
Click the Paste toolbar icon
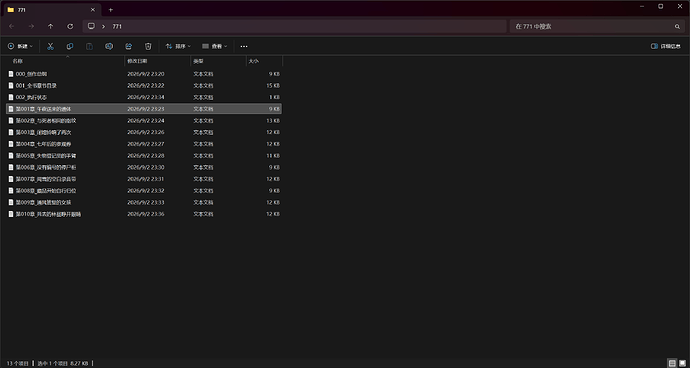(x=89, y=46)
